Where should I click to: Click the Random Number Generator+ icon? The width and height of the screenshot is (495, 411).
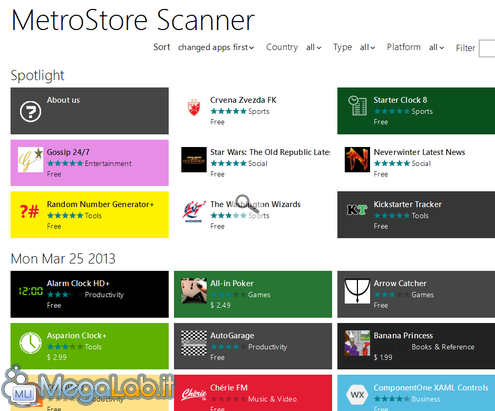pos(29,211)
